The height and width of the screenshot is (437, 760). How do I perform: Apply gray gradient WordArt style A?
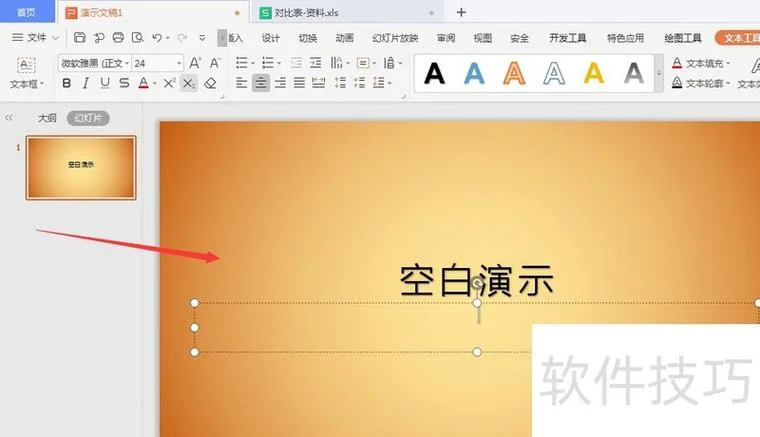pos(633,74)
